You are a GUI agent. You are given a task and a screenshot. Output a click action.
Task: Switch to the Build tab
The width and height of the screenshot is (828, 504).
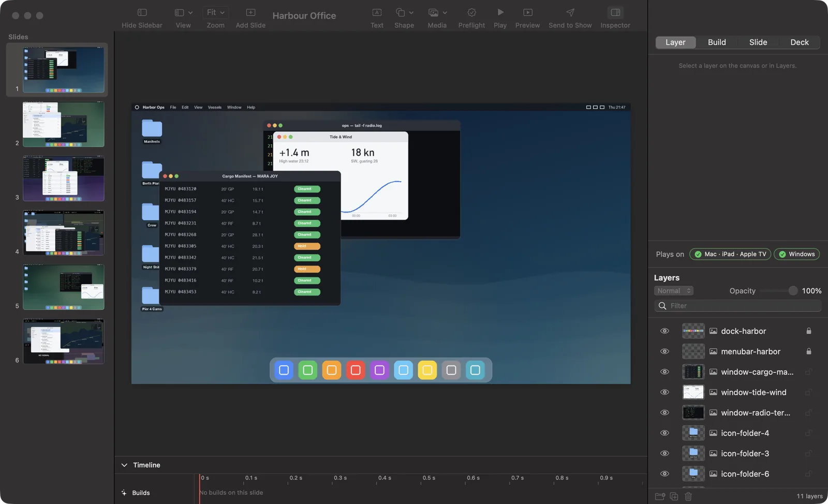pos(717,42)
